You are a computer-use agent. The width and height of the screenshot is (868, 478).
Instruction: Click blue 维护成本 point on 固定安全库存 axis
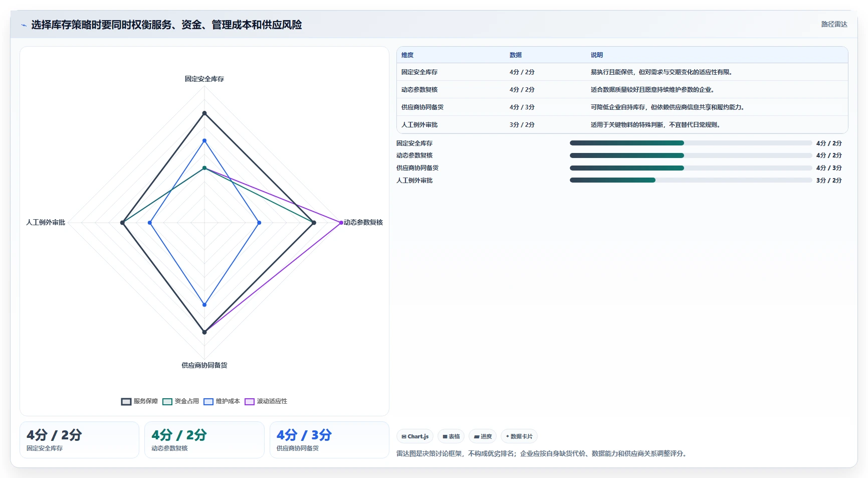click(204, 140)
